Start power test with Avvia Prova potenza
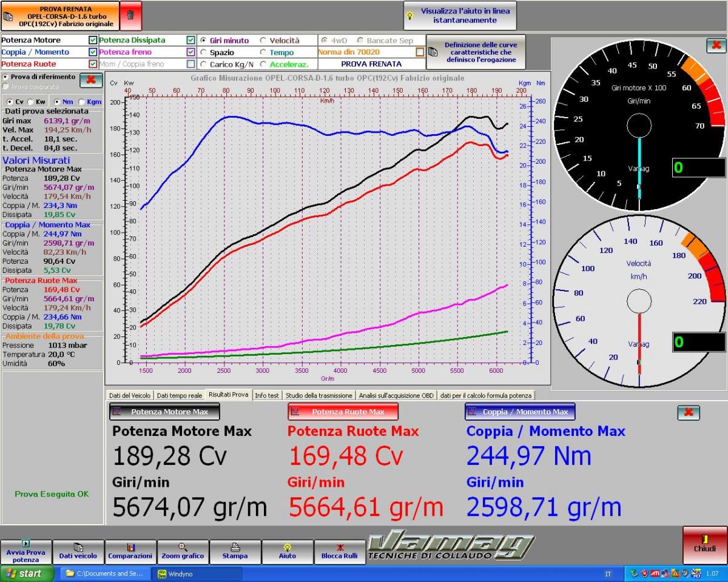 point(26,552)
